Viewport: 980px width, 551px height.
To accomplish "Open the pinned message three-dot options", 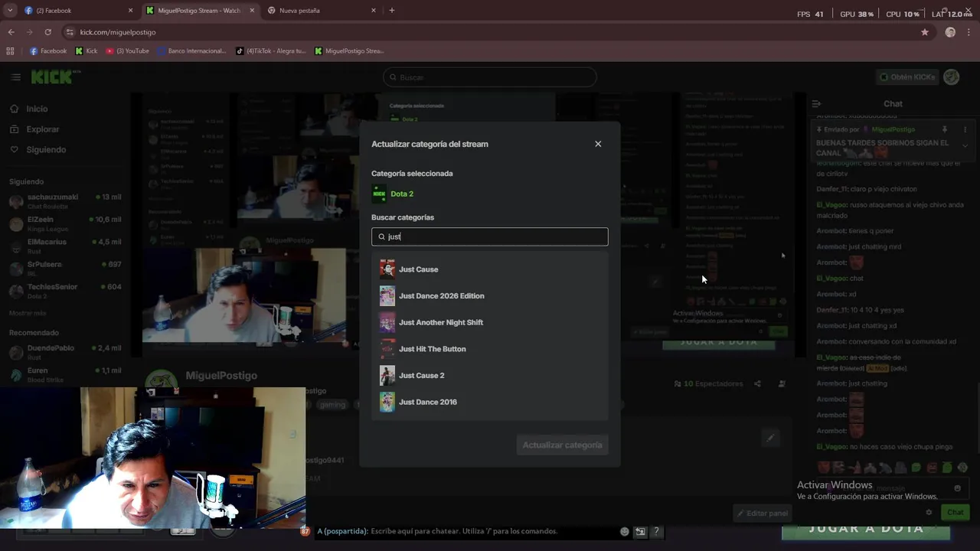I will (x=965, y=129).
